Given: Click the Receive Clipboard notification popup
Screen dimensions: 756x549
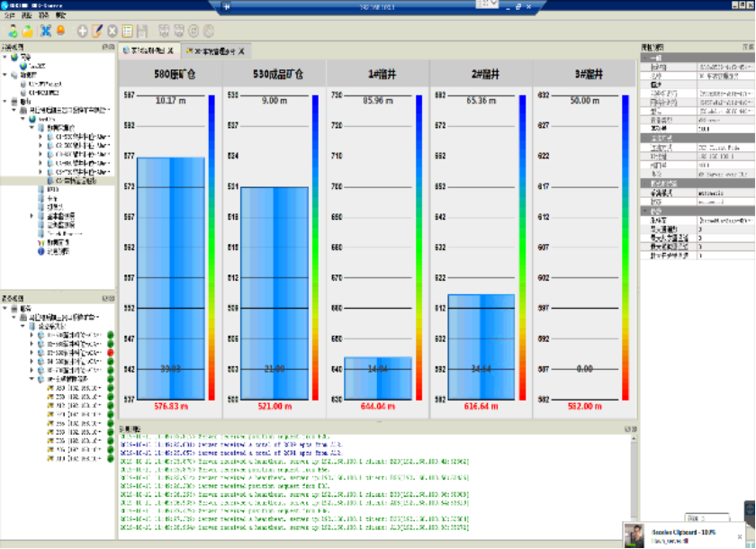Looking at the screenshot, I should [688, 534].
